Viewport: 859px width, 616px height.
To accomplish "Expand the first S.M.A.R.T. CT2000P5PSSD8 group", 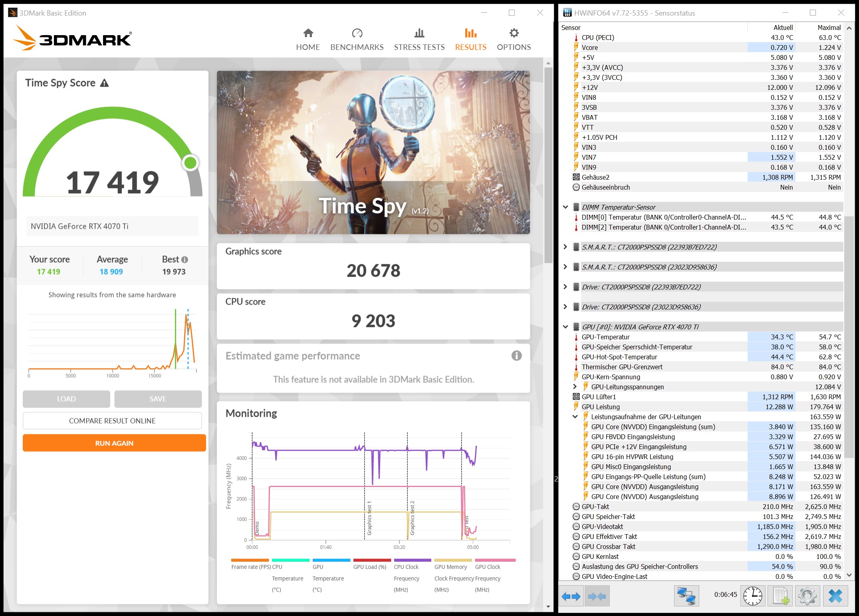I will click(565, 247).
